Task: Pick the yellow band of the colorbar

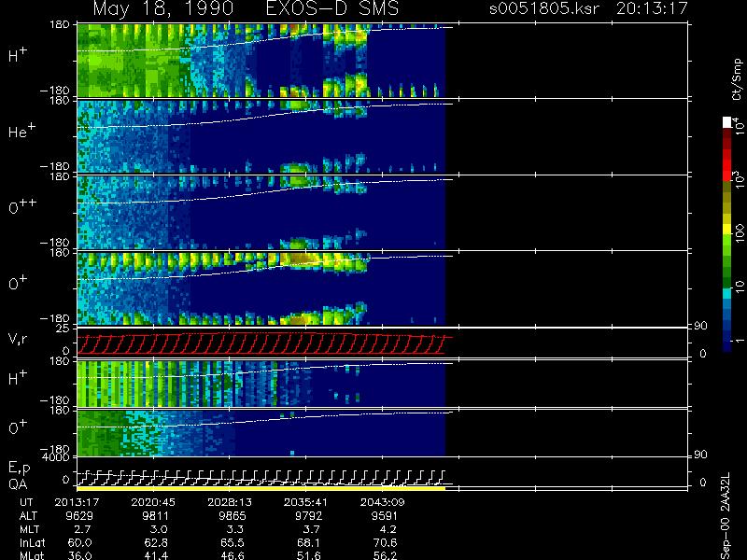Action: 727,231
